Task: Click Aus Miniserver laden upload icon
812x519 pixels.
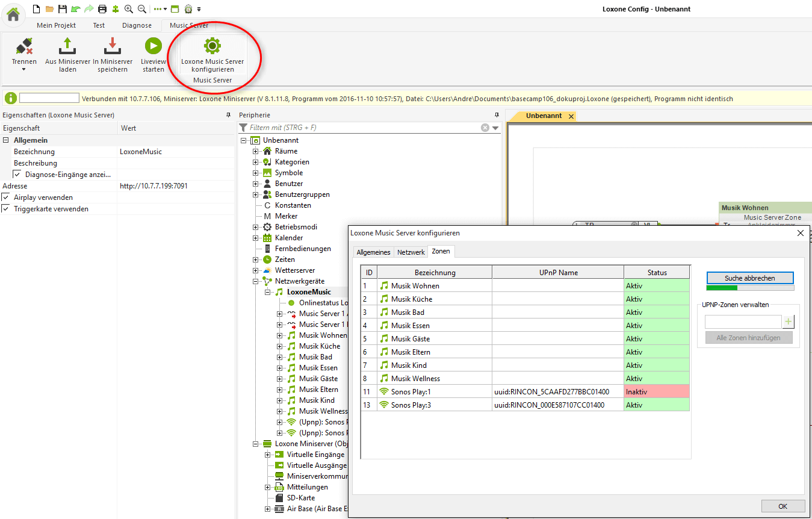Action: (x=67, y=46)
